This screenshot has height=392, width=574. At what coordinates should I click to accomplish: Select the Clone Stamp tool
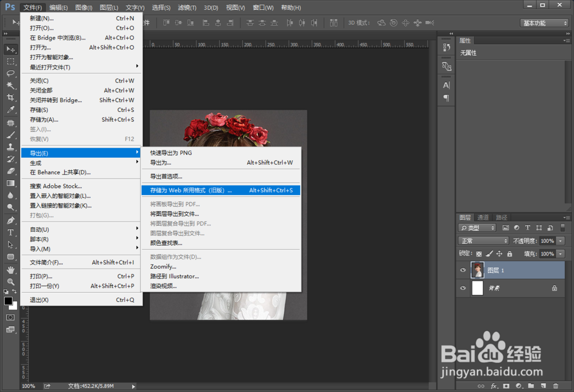pyautogui.click(x=10, y=147)
